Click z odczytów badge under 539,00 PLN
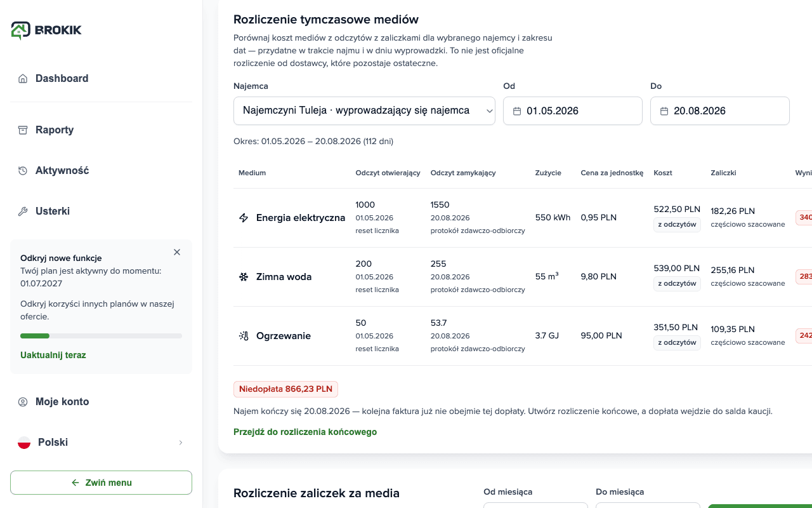Screen dimensions: 812x508 point(677,283)
